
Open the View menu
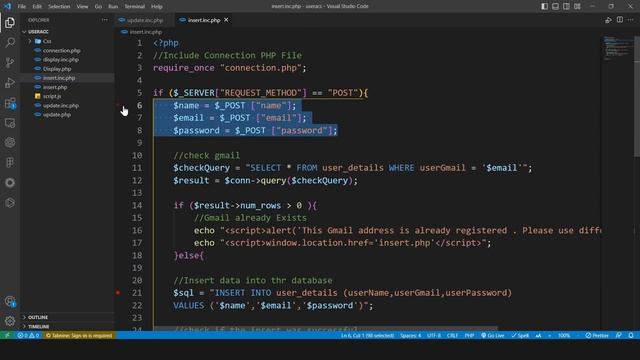point(82,7)
